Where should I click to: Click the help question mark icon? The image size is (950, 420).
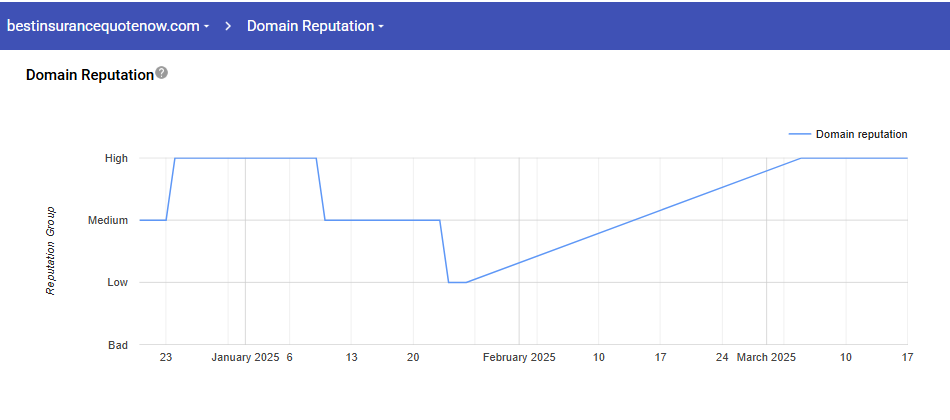point(162,73)
